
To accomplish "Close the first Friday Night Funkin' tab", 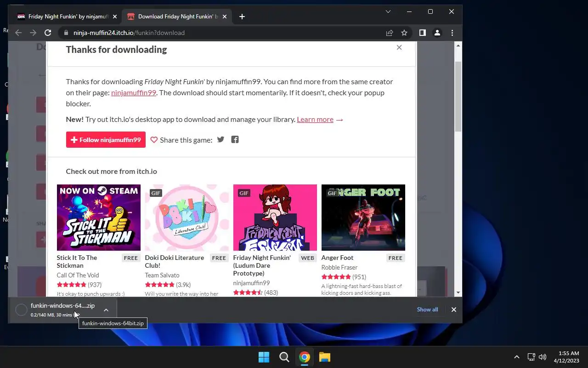I will (115, 17).
